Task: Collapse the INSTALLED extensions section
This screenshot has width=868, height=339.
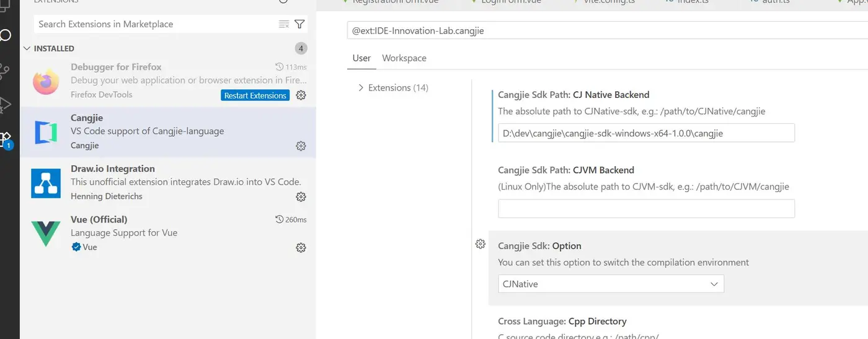Action: pyautogui.click(x=28, y=48)
